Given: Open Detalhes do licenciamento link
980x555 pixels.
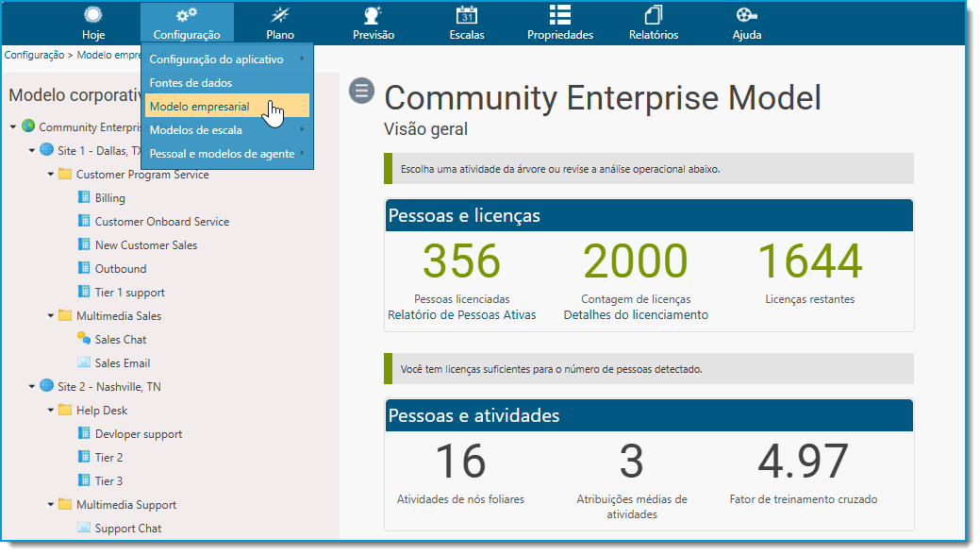Looking at the screenshot, I should click(x=636, y=314).
